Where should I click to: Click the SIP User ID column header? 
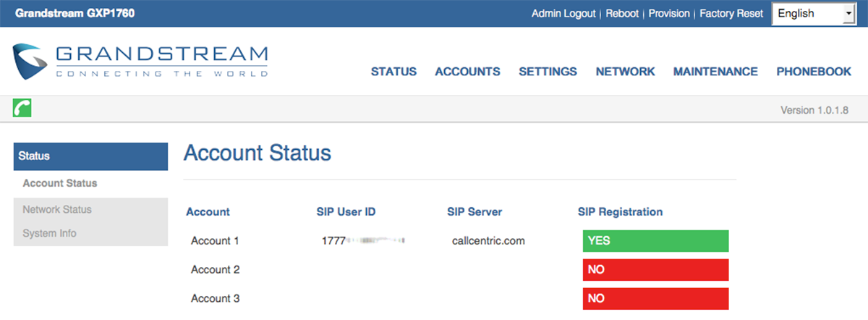tap(346, 212)
